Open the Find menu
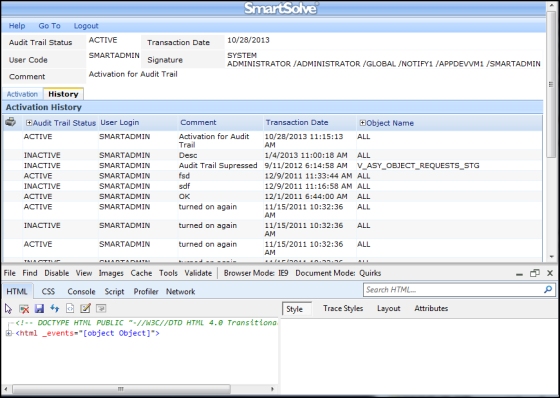 click(x=30, y=273)
